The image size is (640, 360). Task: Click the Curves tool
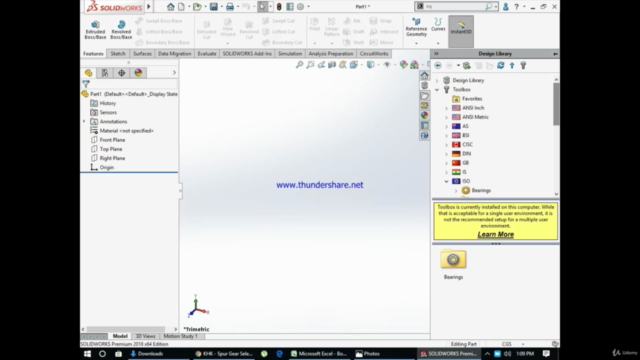coord(438,24)
